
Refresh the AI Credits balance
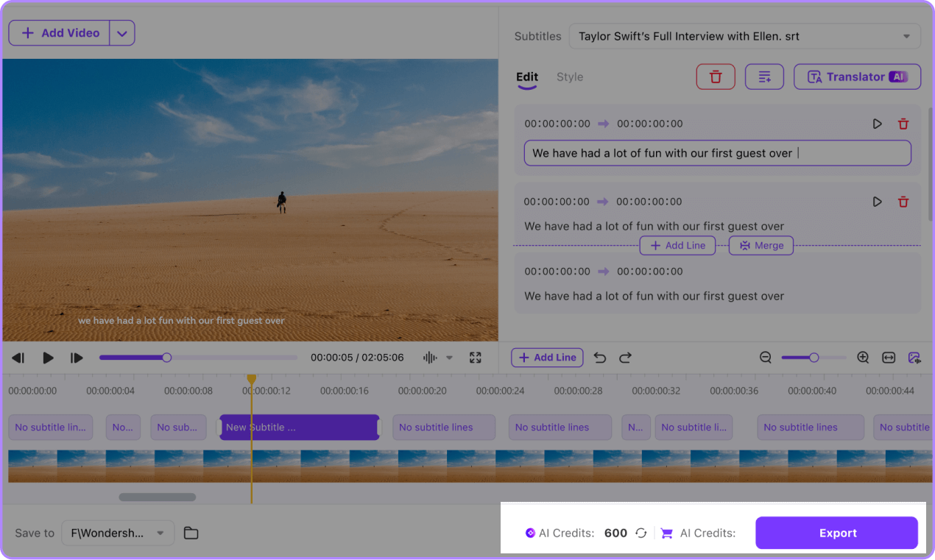[x=641, y=533]
